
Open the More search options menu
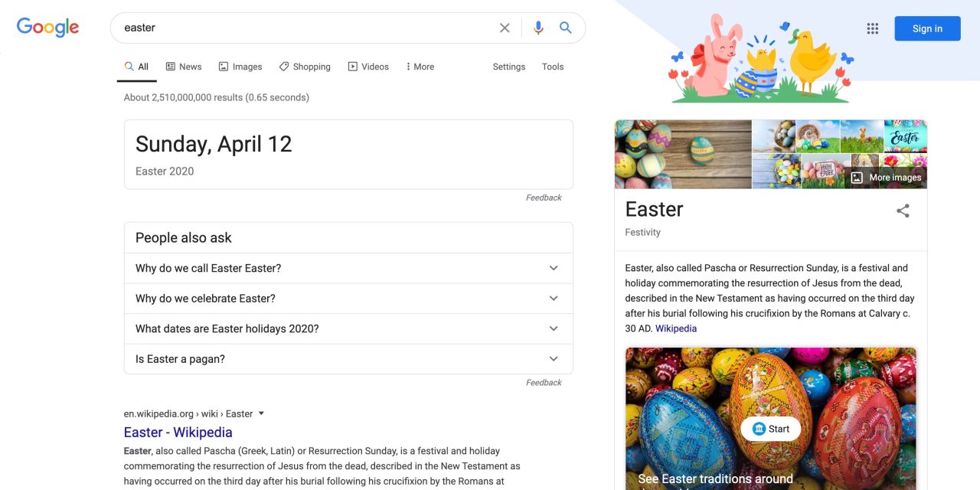point(420,67)
